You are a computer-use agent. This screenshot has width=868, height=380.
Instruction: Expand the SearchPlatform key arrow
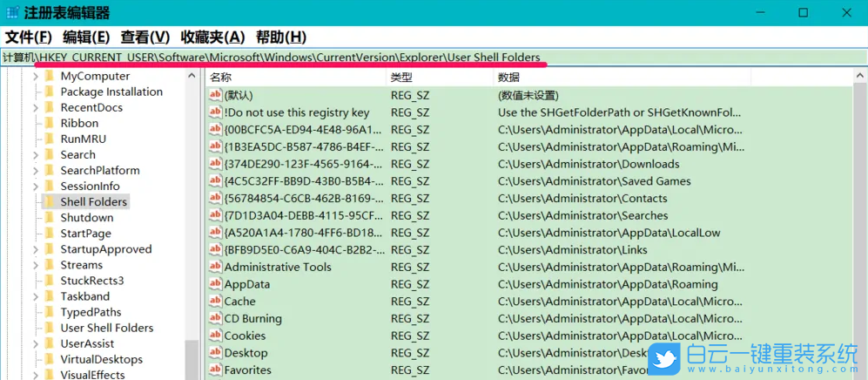36,171
